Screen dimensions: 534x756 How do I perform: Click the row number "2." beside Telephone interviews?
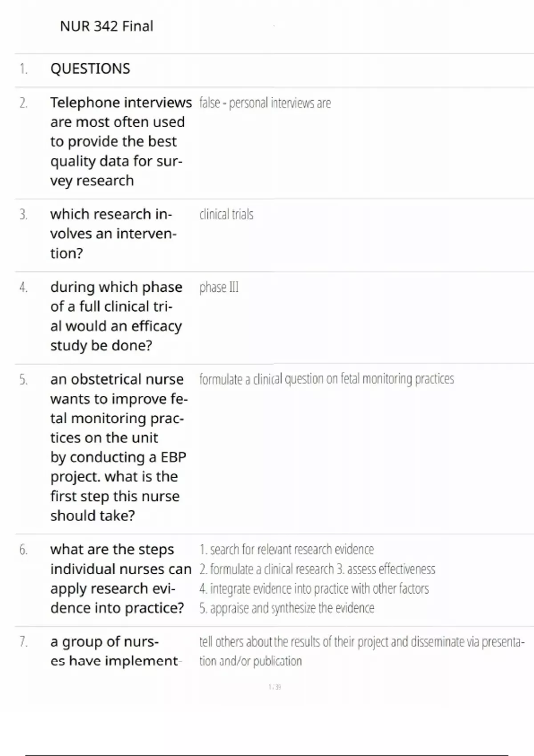pos(24,104)
